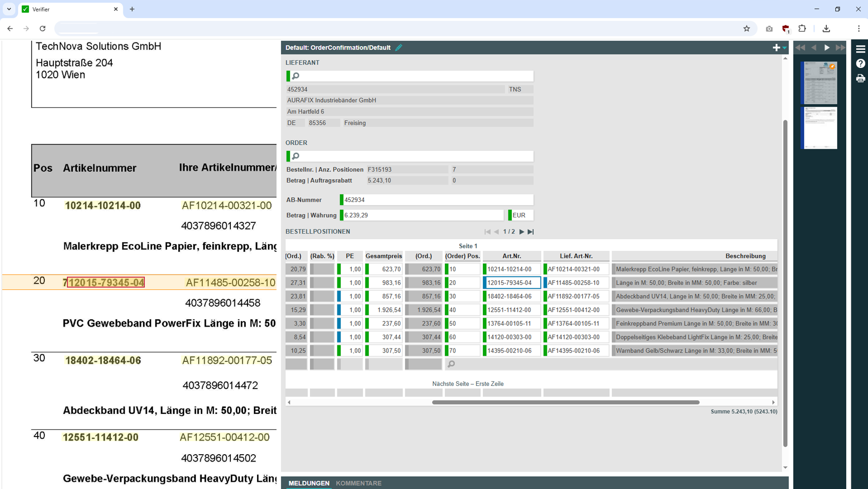Click the magnifier in empty order position row
This screenshot has height=489, width=868.
(451, 364)
